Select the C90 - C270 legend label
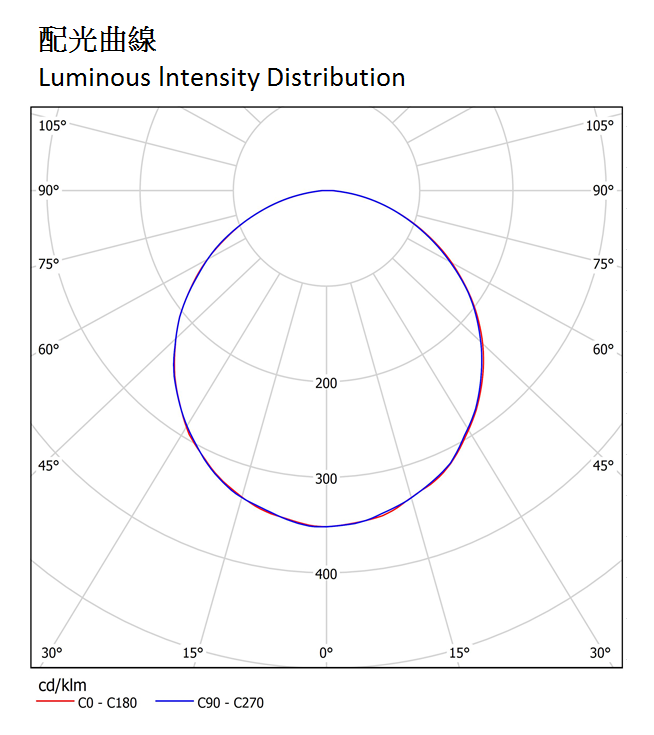 230,703
